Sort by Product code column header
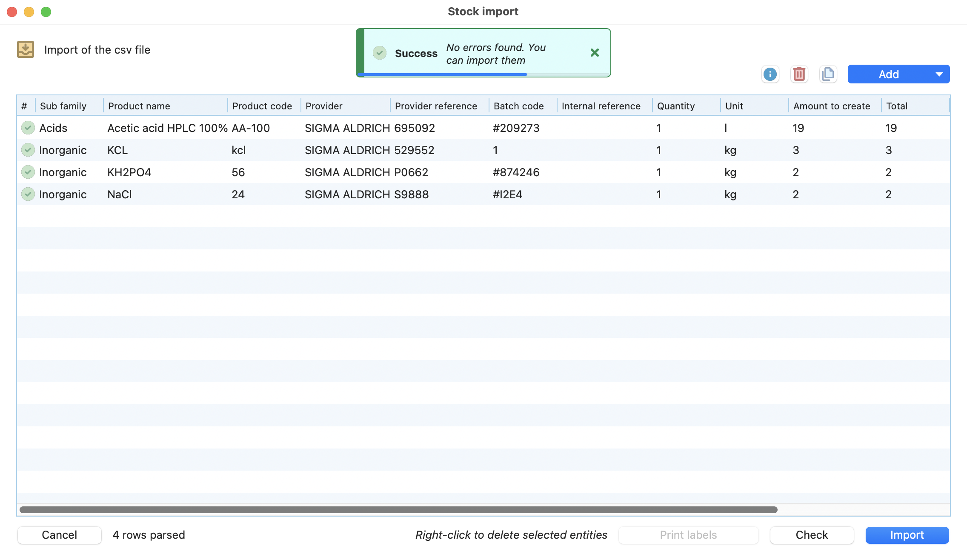 pos(264,106)
